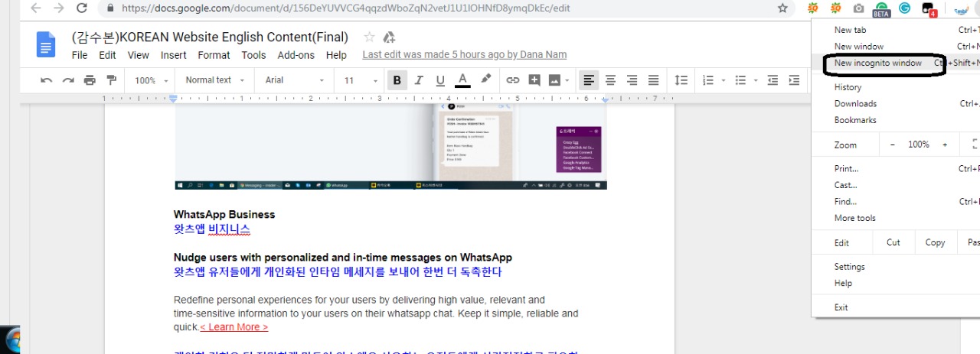The image size is (980, 354).
Task: Click the red Learn More link
Action: point(234,327)
